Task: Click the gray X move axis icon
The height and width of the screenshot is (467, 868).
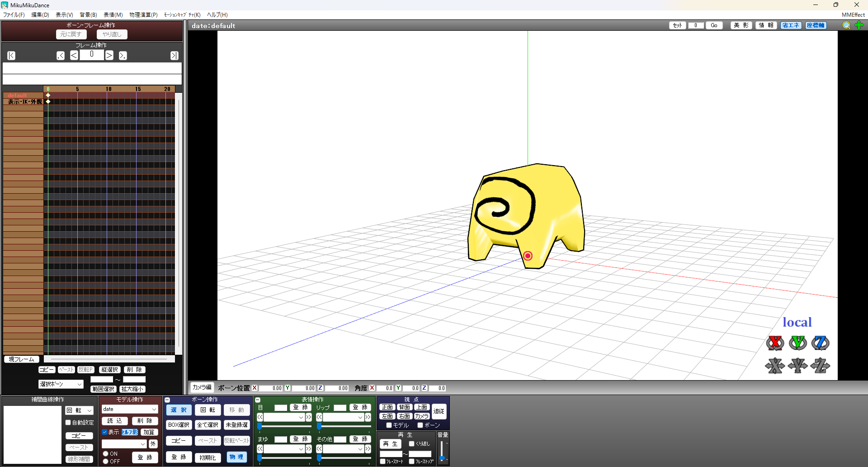Action: (x=775, y=366)
